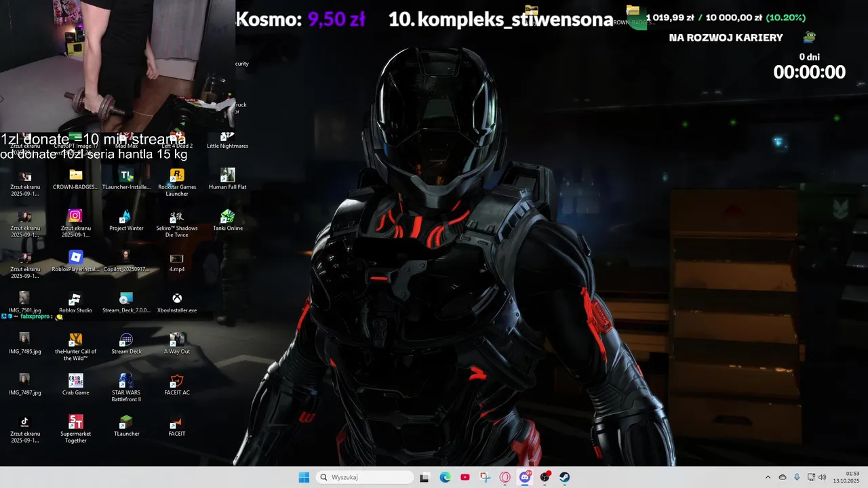
Task: Open the Project Winter shortcut
Action: (x=126, y=220)
